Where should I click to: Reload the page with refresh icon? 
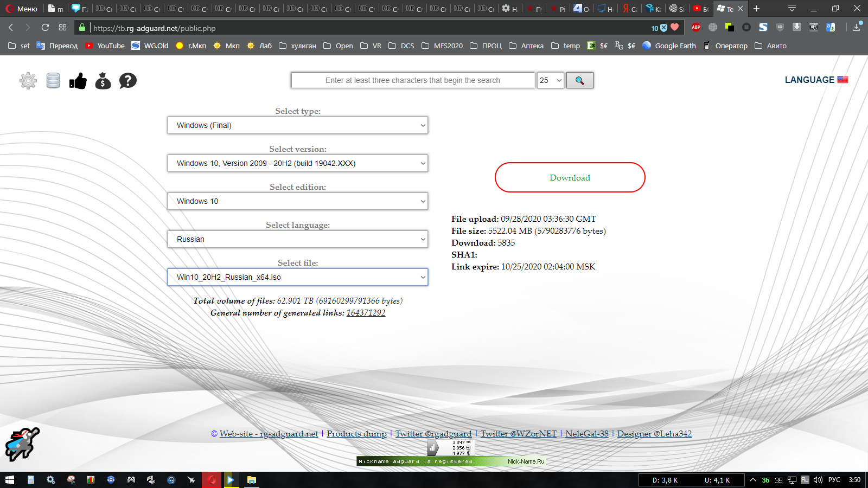[45, 27]
